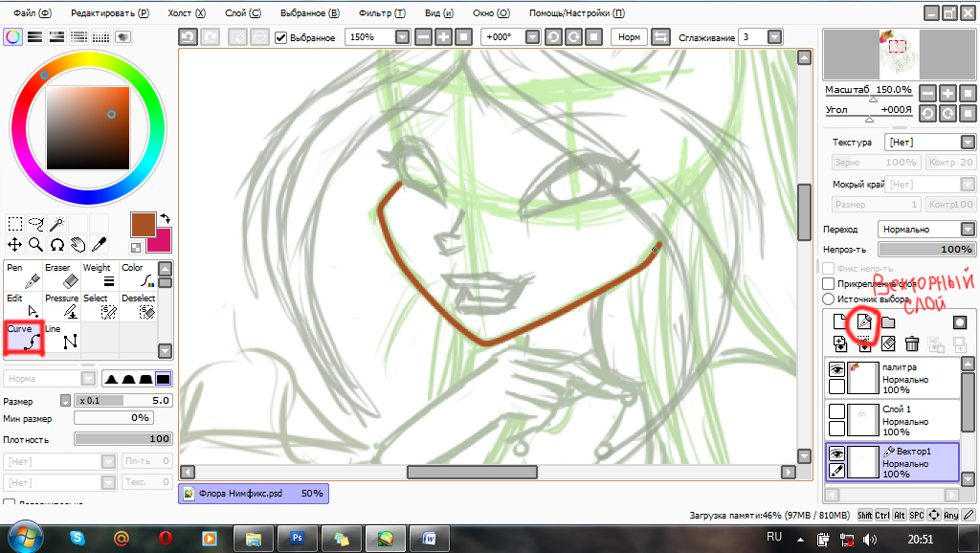Switch to Флора Нимфикс.psd document tab
This screenshot has height=553, width=980.
pyautogui.click(x=253, y=494)
